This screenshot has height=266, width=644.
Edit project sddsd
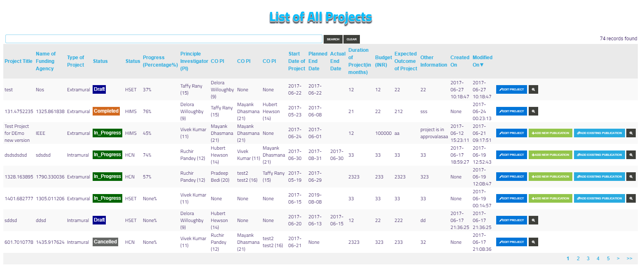coord(511,220)
